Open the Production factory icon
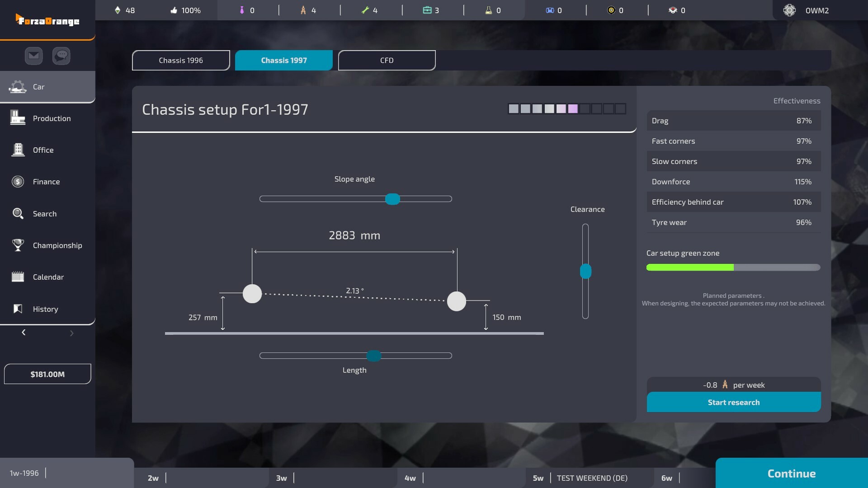This screenshot has height=488, width=868. pyautogui.click(x=17, y=118)
